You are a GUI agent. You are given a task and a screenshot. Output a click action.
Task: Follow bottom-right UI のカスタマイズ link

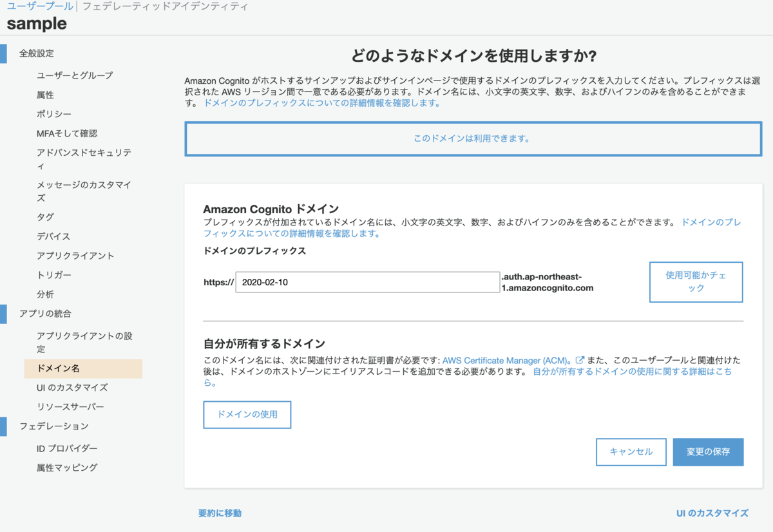(x=712, y=513)
